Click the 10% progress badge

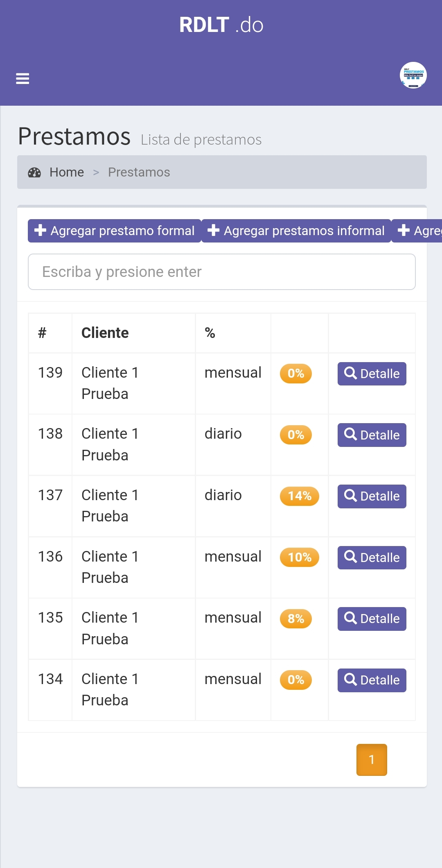(299, 558)
